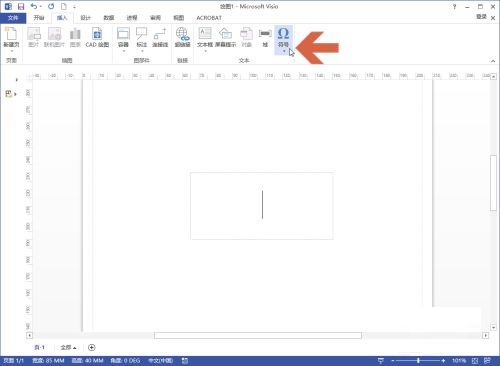Screen dimensions: 500x366
Task: Click the 高度: 40 MM status entry
Action: pyautogui.click(x=87, y=360)
